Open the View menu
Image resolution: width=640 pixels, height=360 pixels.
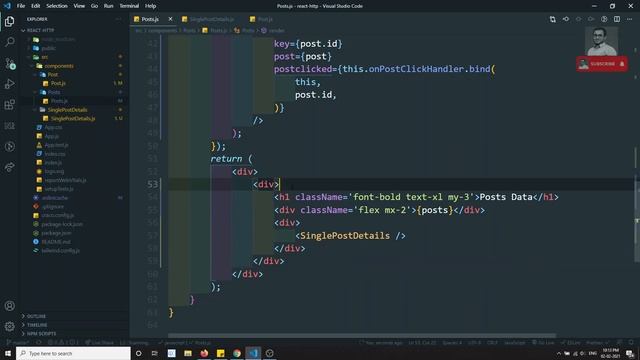pos(79,6)
